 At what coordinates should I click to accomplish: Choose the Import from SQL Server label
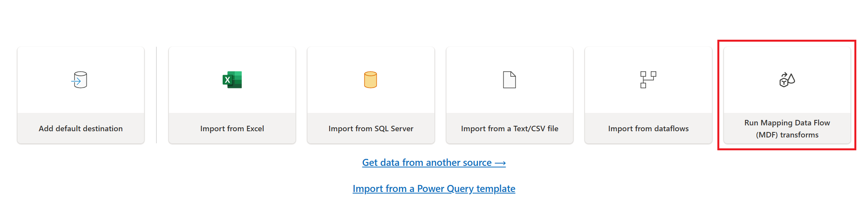pyautogui.click(x=371, y=128)
